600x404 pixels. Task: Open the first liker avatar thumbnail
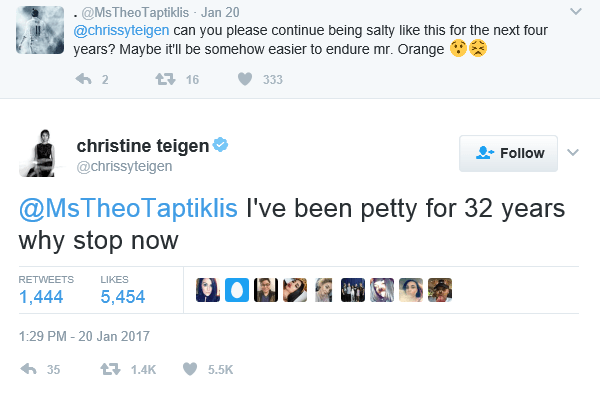[207, 290]
